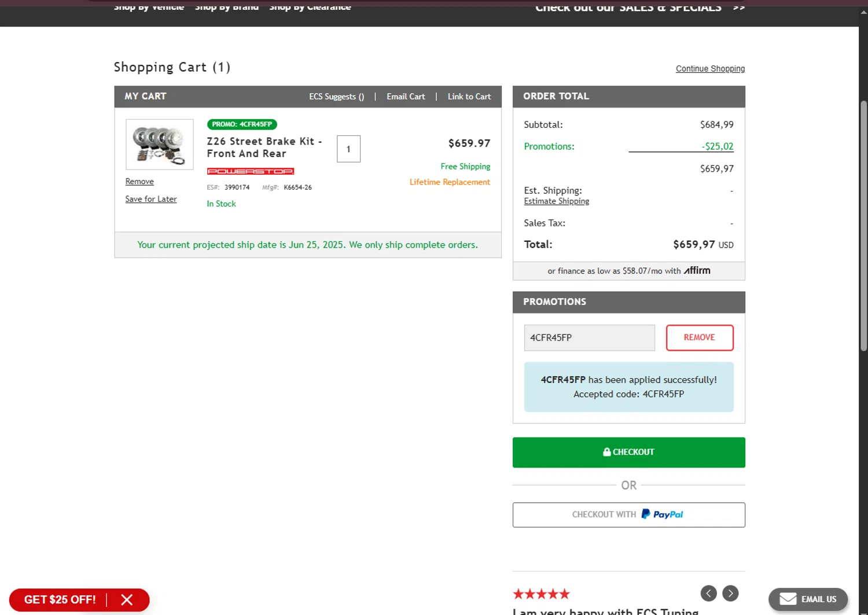The image size is (868, 615).
Task: Click the PowerStop brand logo
Action: (251, 171)
